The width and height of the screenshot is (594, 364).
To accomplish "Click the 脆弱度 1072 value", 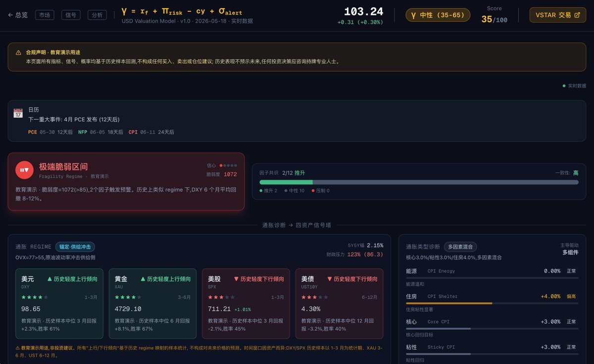I will pos(222,174).
